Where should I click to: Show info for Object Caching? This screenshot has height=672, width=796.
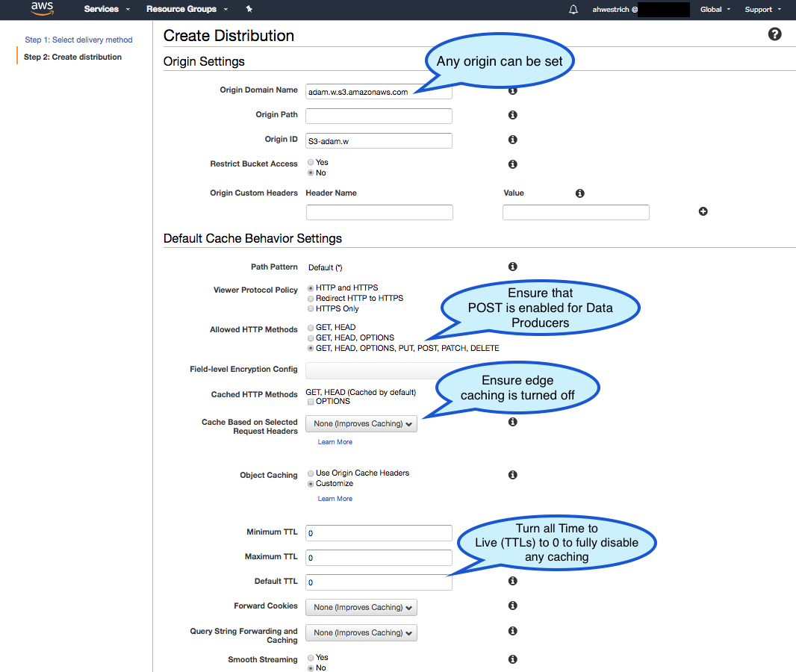coord(513,475)
